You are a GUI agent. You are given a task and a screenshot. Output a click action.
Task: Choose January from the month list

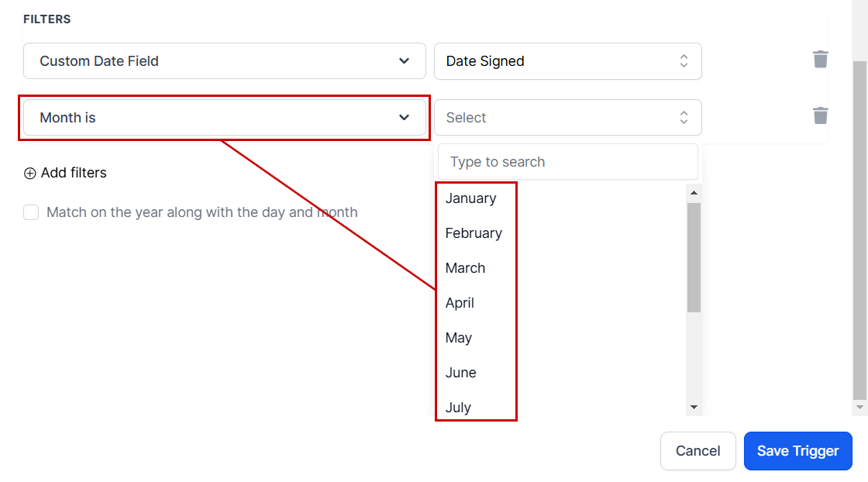pyautogui.click(x=471, y=198)
